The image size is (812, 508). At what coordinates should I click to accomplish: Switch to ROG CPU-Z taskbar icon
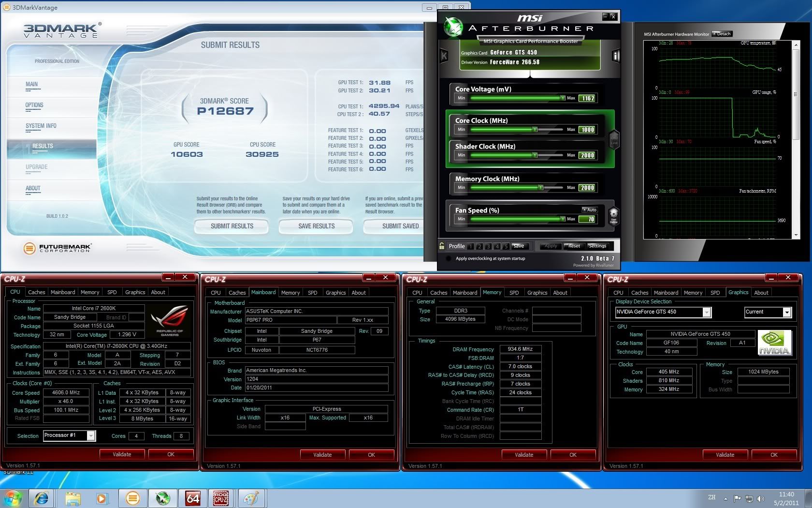[x=221, y=498]
